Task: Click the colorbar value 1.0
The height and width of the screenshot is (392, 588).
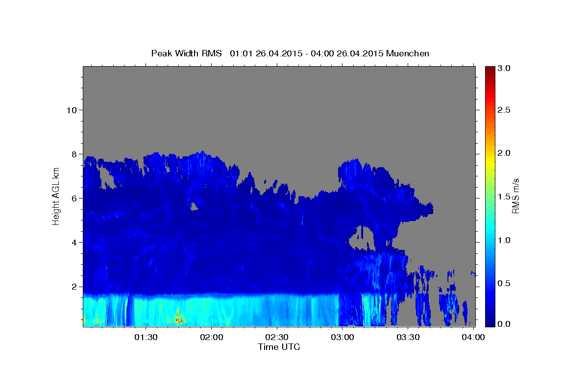Action: point(504,240)
